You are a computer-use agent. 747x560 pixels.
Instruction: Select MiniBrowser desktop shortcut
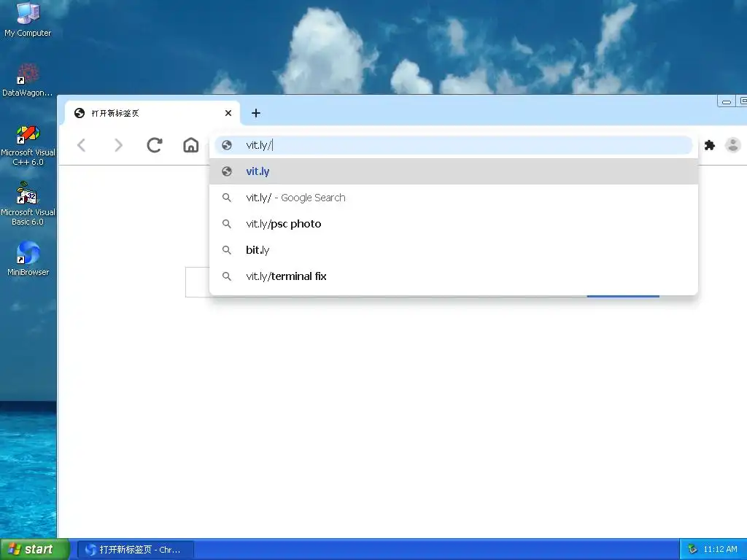(28, 259)
